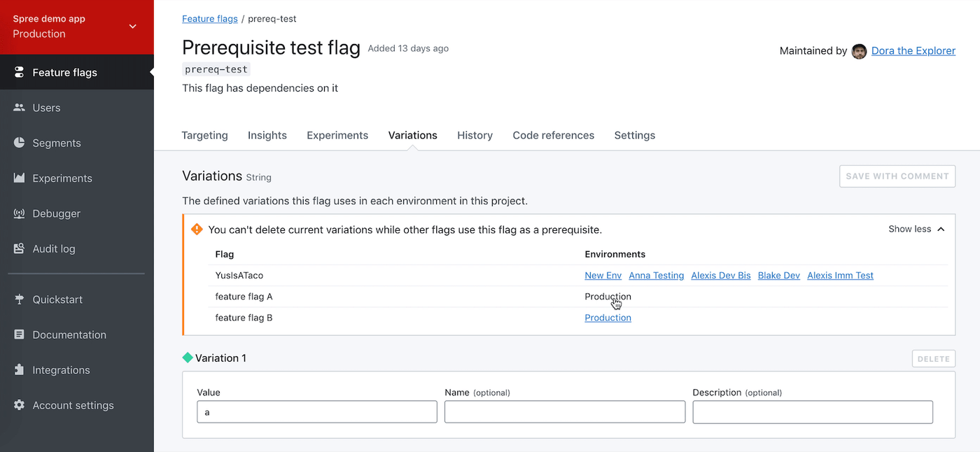Click the Debugger broadcast icon
This screenshot has height=452, width=980.
(x=19, y=213)
